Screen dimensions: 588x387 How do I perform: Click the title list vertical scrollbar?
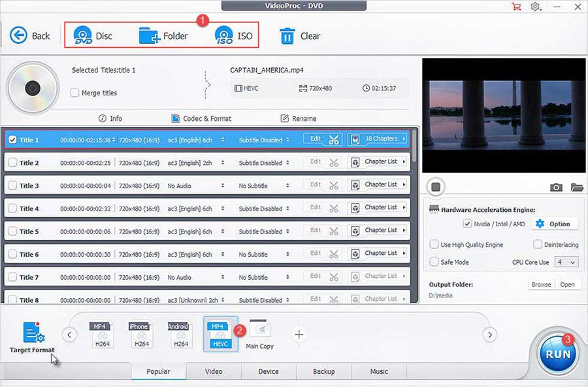click(x=414, y=146)
